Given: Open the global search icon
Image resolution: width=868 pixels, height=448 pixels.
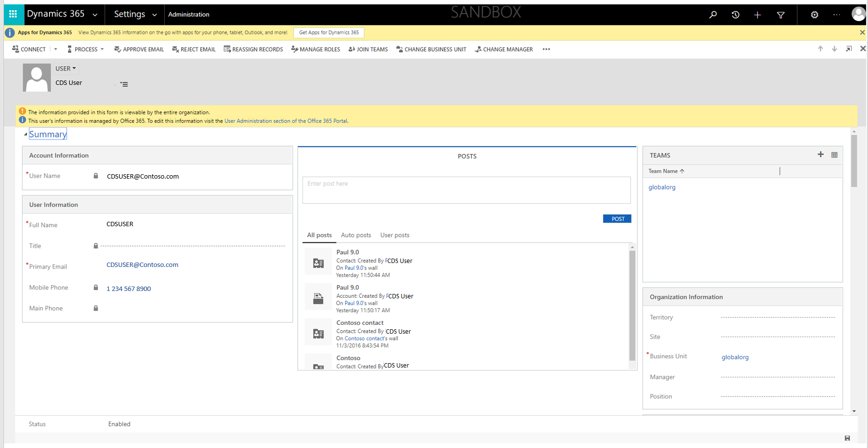Looking at the screenshot, I should click(x=713, y=14).
